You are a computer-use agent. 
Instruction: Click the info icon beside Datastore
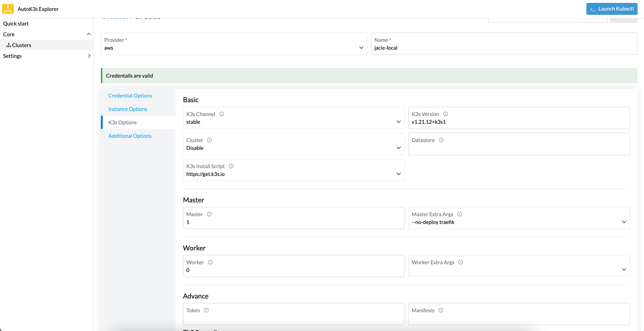[x=441, y=140]
